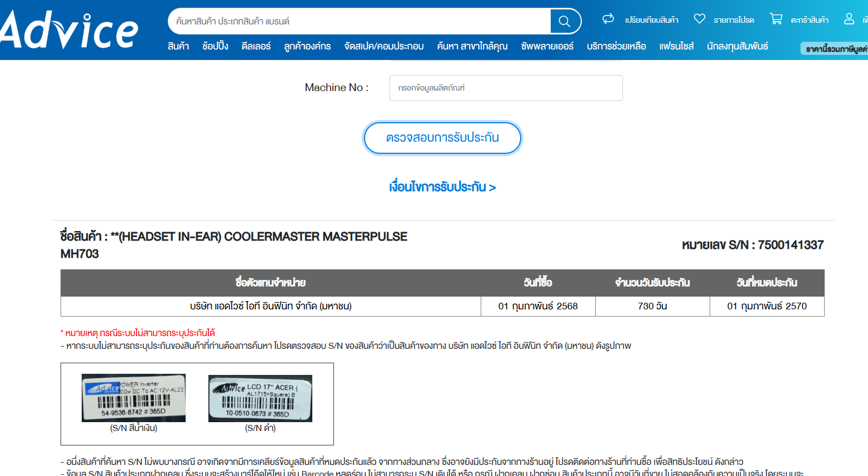This screenshot has width=868, height=476.
Task: Click the วันที่ซื้อ column header
Action: [538, 283]
